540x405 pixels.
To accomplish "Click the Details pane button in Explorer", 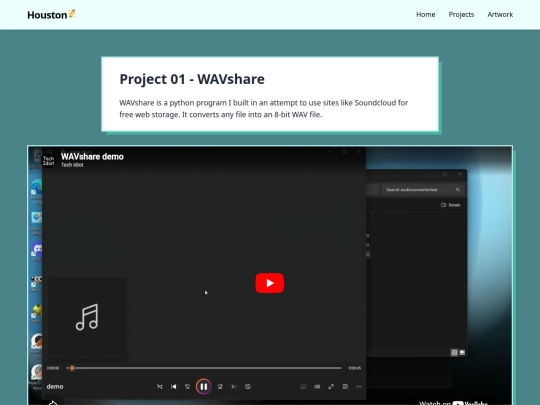I will [450, 205].
